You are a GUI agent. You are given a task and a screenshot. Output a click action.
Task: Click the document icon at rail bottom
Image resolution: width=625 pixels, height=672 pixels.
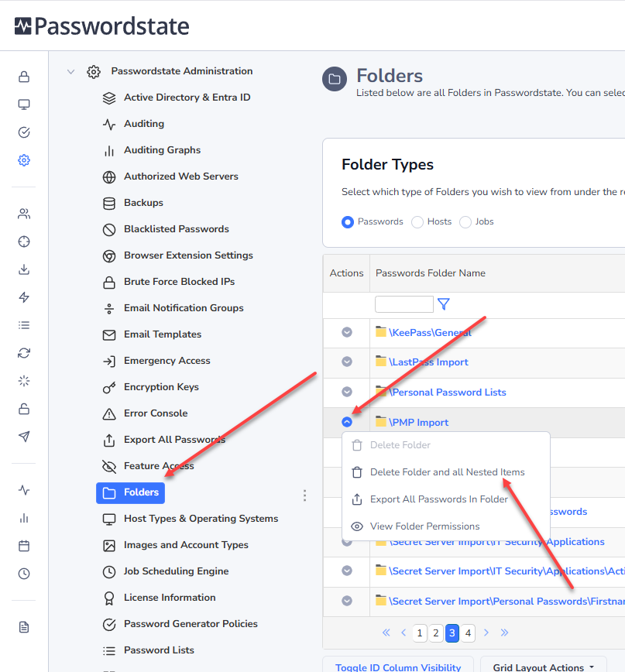24,627
